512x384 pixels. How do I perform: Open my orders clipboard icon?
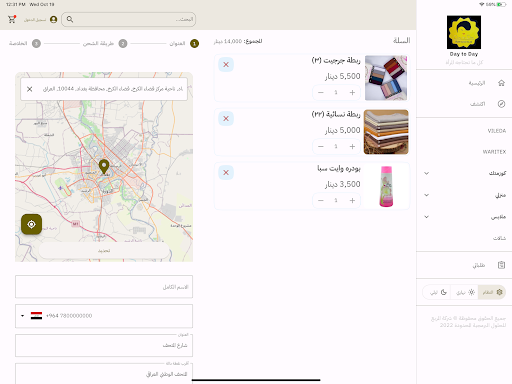(501, 265)
